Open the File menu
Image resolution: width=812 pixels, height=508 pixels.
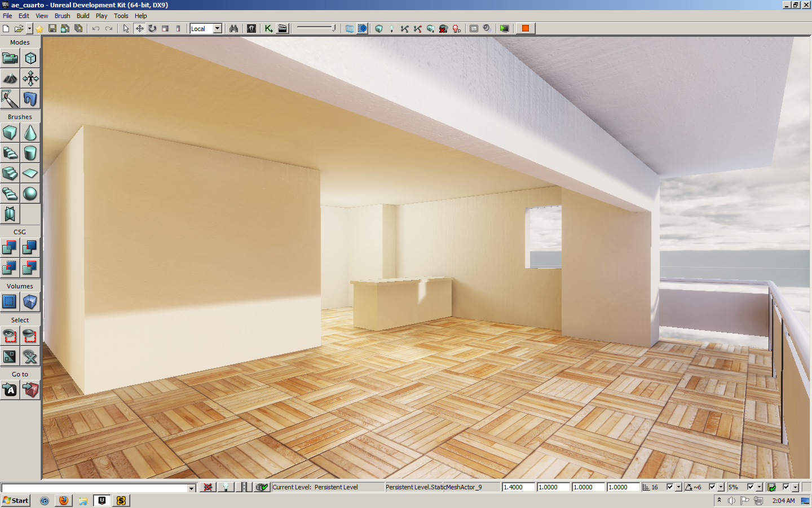(7, 16)
